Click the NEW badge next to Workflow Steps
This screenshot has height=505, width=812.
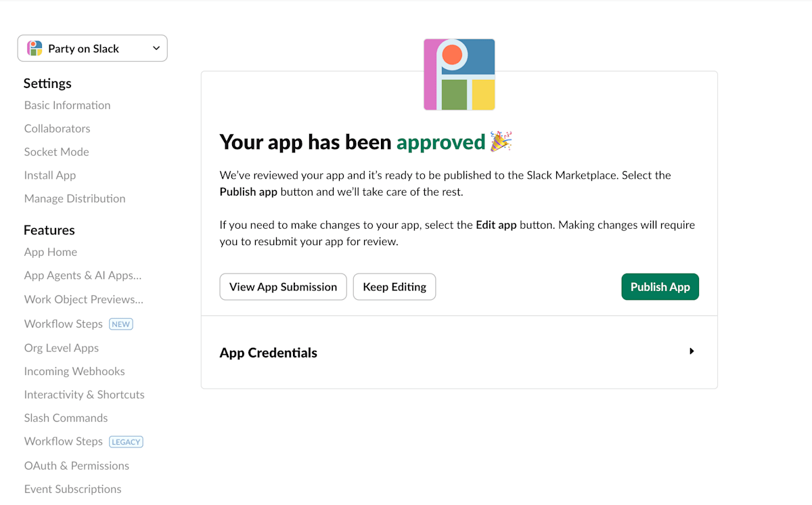[121, 324]
